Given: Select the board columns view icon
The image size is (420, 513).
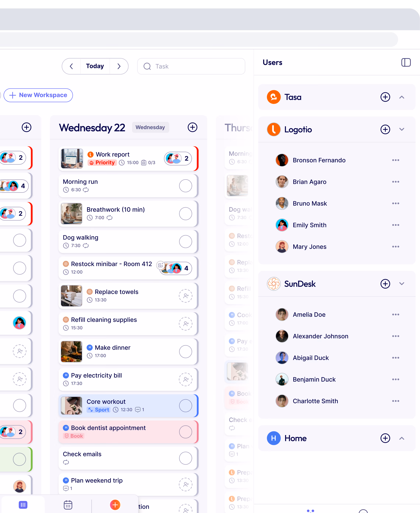Looking at the screenshot, I should pyautogui.click(x=23, y=505).
